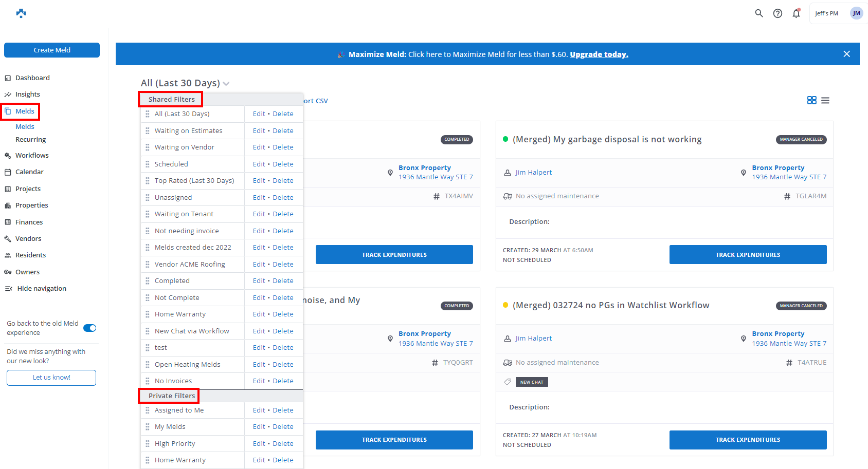Switch to card grid view icon
Viewport: 868px width, 469px height.
pos(811,100)
